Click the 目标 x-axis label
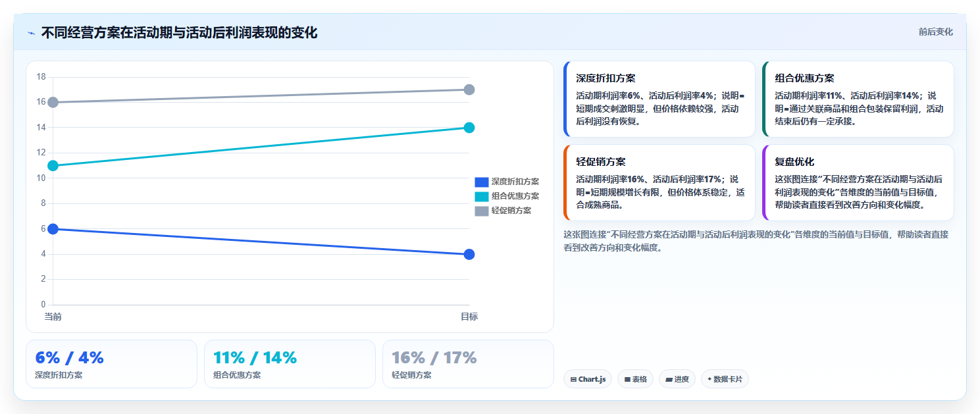The height and width of the screenshot is (414, 980). [469, 317]
